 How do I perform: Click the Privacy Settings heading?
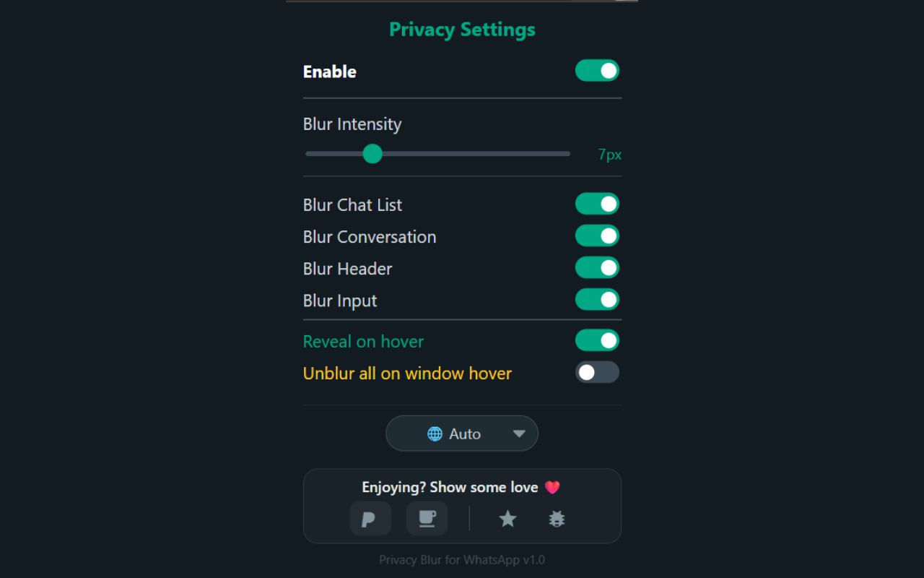(462, 30)
